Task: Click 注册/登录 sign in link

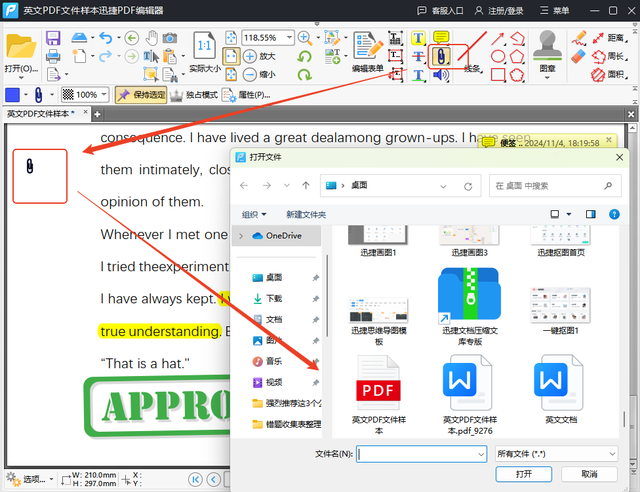Action: (500, 11)
